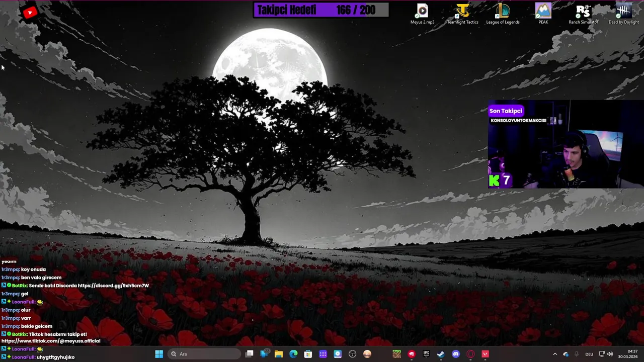The width and height of the screenshot is (644, 362).
Task: Switch to OBS Studio on the taskbar
Action: point(352,354)
